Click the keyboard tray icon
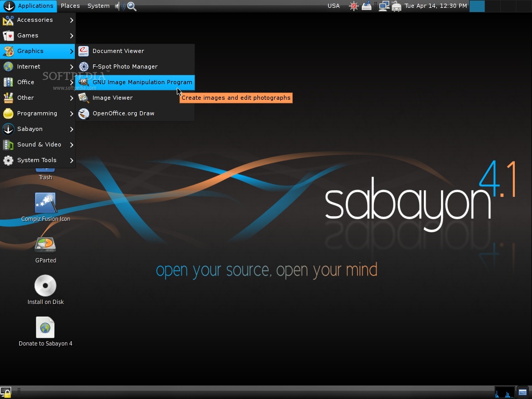 367,6
